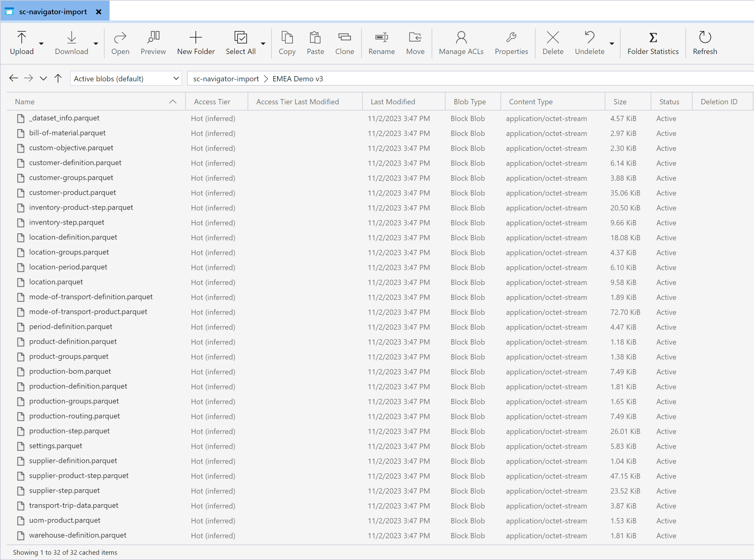Select inventory-product-step.parquet file
The height and width of the screenshot is (560, 754).
point(81,207)
